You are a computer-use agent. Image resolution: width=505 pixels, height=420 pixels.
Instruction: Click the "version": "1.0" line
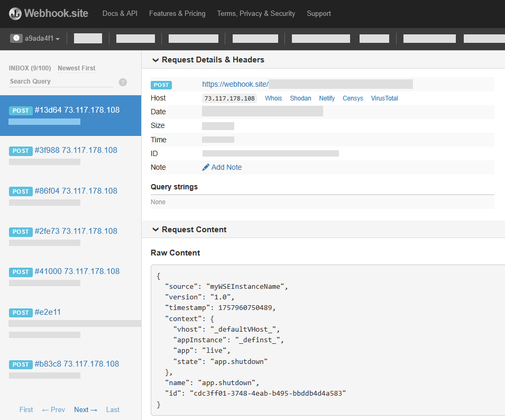click(200, 297)
